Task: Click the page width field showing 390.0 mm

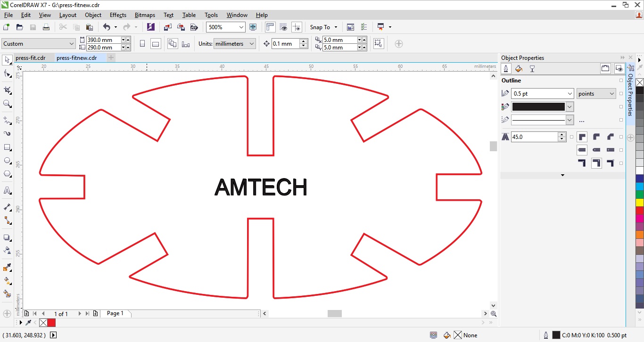Action: 104,40
